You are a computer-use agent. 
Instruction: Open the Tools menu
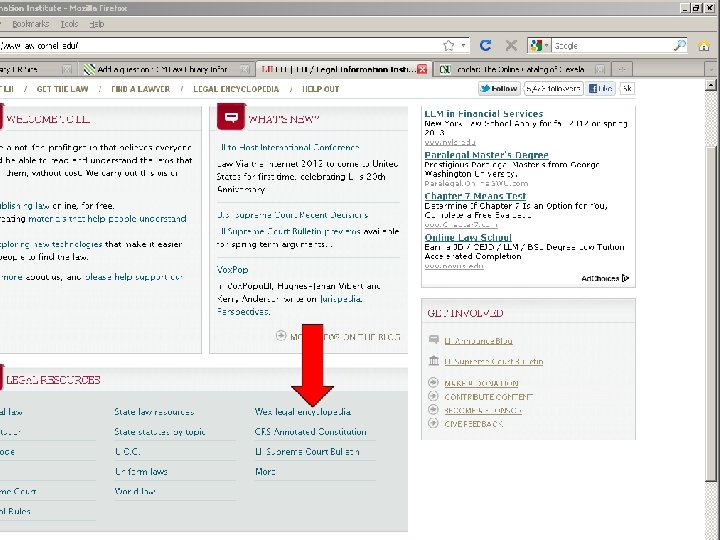(69, 24)
